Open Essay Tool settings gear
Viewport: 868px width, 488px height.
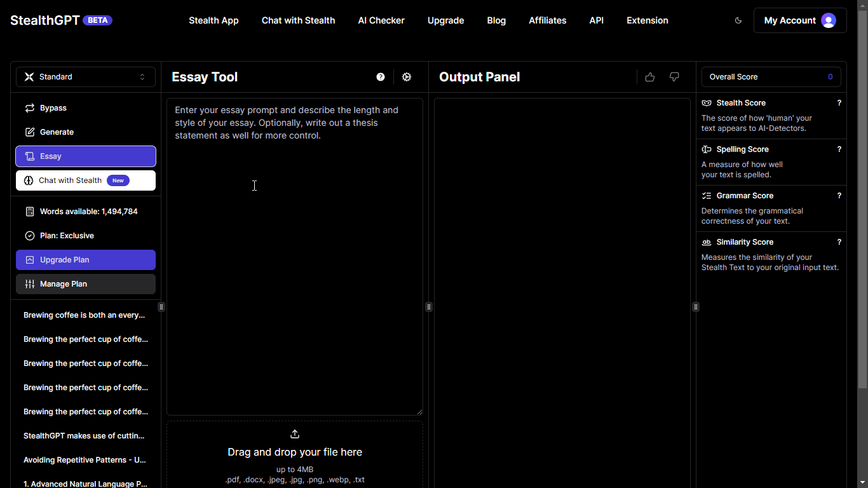pyautogui.click(x=407, y=77)
